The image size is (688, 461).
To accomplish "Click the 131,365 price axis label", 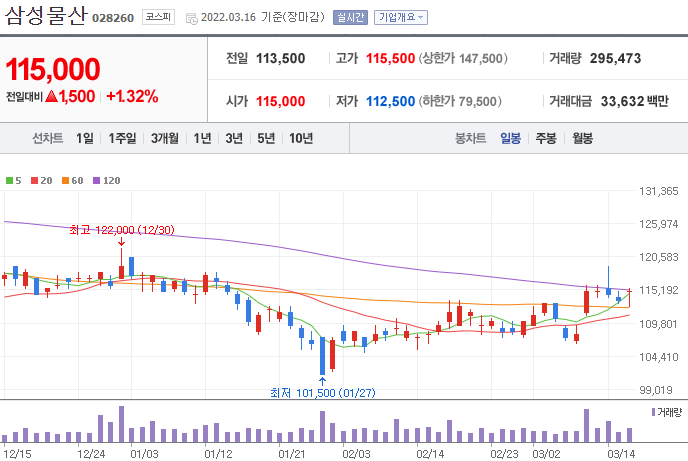I will click(659, 191).
